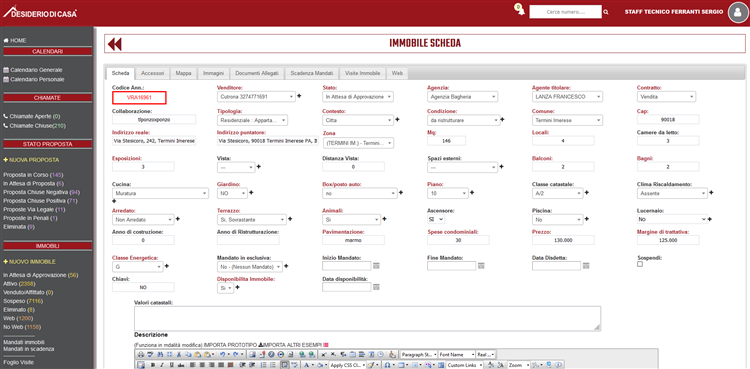Click the plus icon next to Disponibilita Immobile
This screenshot has width=750, height=369.
click(237, 288)
